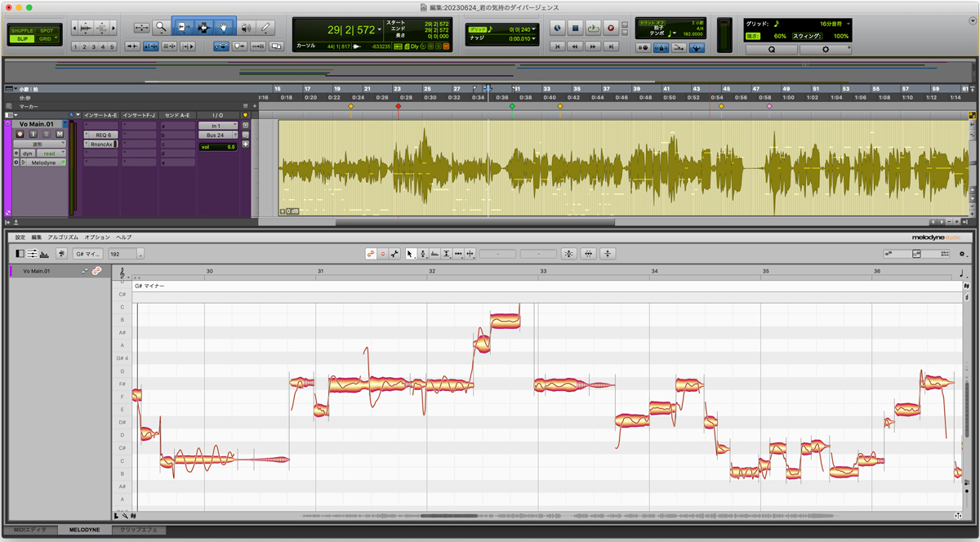Open the tempo note value dropdown
Image resolution: width=980 pixels, height=542 pixels.
point(675,33)
